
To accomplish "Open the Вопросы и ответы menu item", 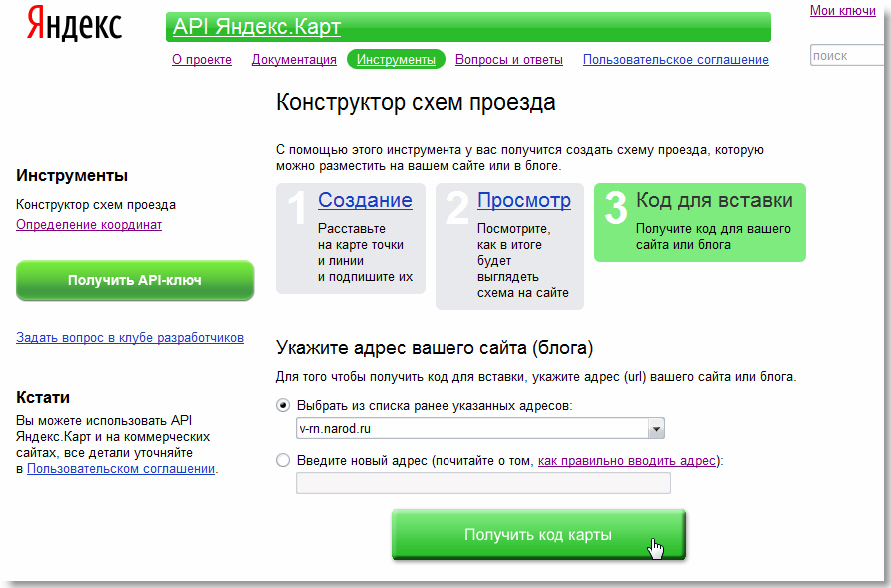I will [509, 60].
